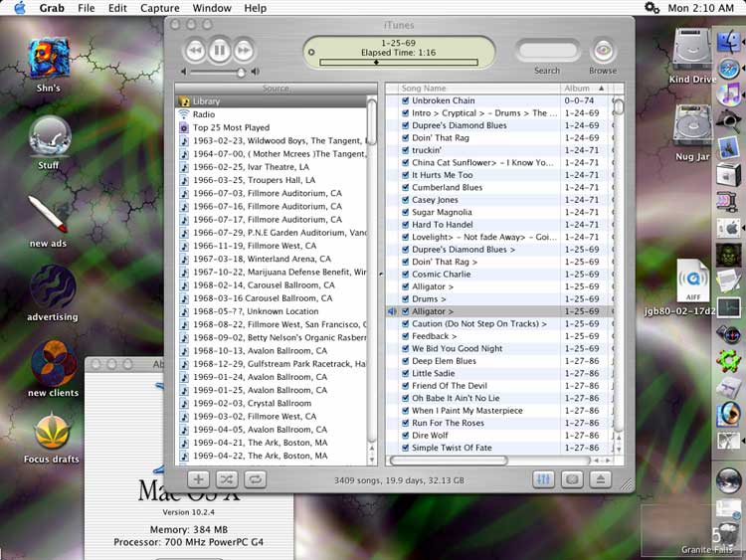Uncheck the truckin' song checkbox
The image size is (746, 560).
406,150
